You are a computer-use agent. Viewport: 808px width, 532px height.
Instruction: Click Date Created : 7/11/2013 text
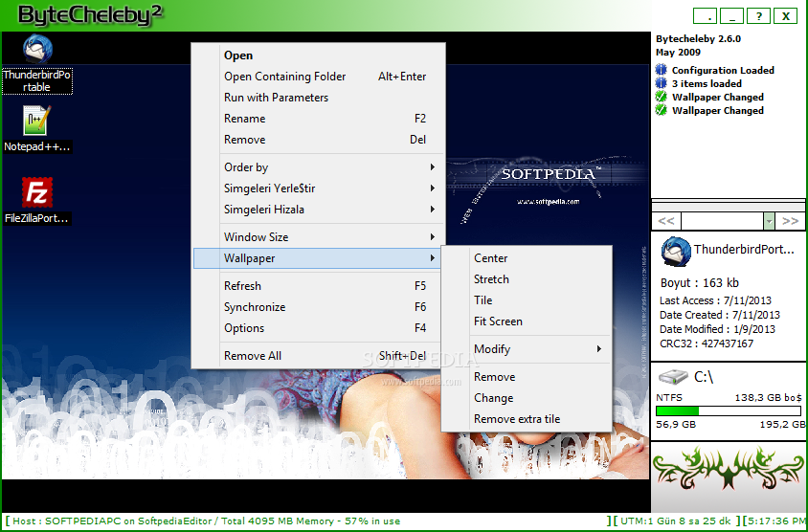(x=719, y=315)
